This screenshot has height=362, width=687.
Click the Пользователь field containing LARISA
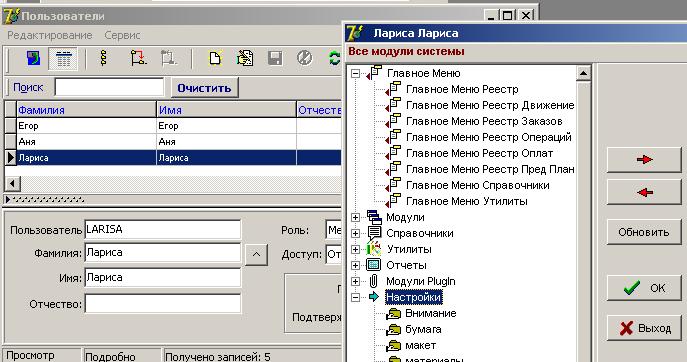point(163,230)
